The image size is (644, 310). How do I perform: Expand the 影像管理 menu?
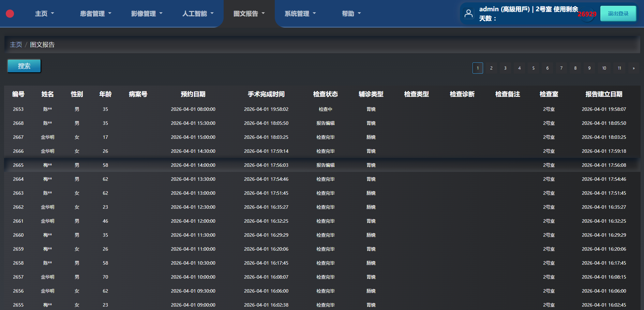pos(147,14)
